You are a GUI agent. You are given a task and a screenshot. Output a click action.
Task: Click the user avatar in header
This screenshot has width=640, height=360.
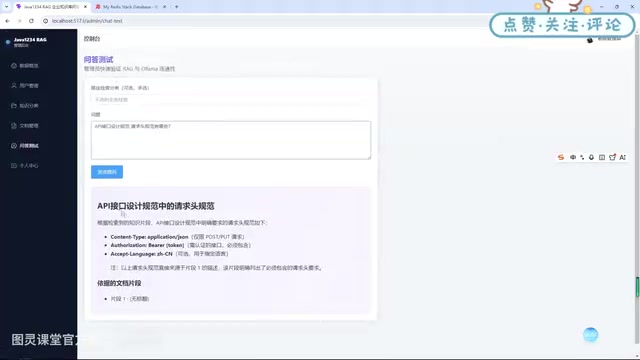(x=590, y=40)
